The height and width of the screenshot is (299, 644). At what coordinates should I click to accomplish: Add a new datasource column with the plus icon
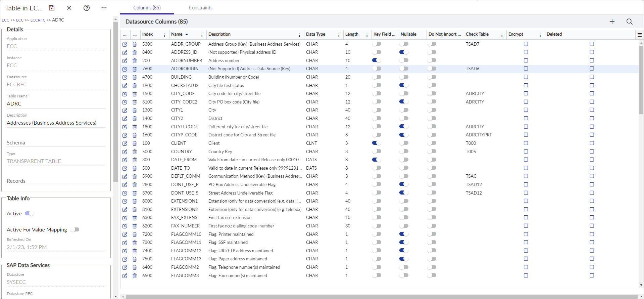coord(612,22)
